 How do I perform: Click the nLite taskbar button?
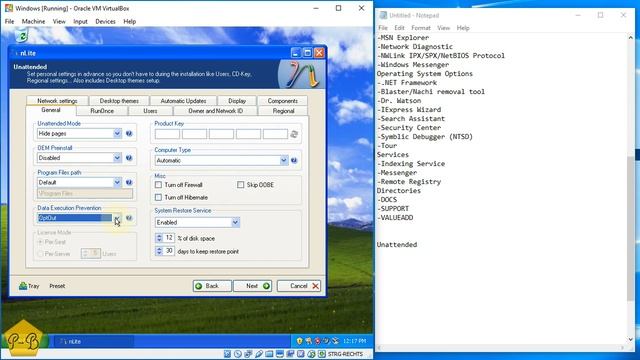click(x=93, y=341)
